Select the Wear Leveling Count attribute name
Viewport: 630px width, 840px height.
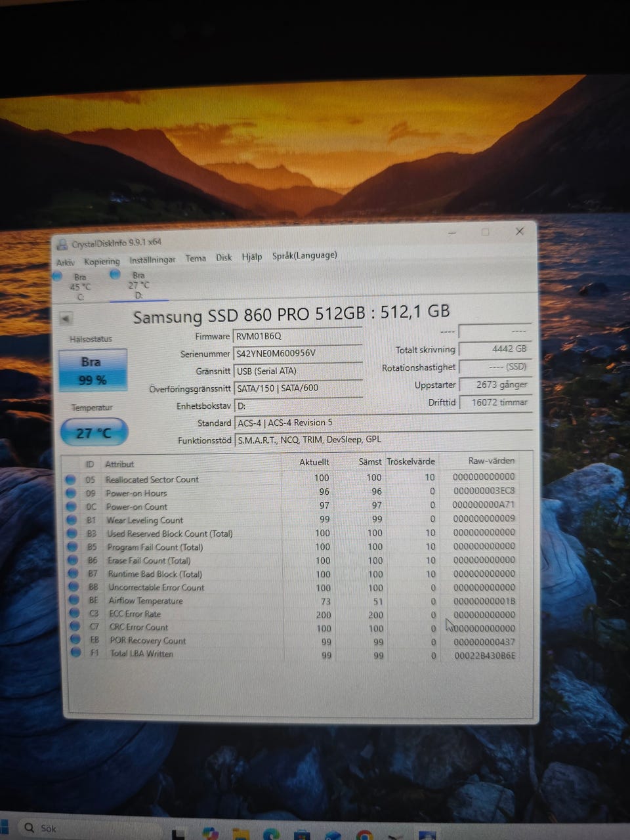coord(144,520)
